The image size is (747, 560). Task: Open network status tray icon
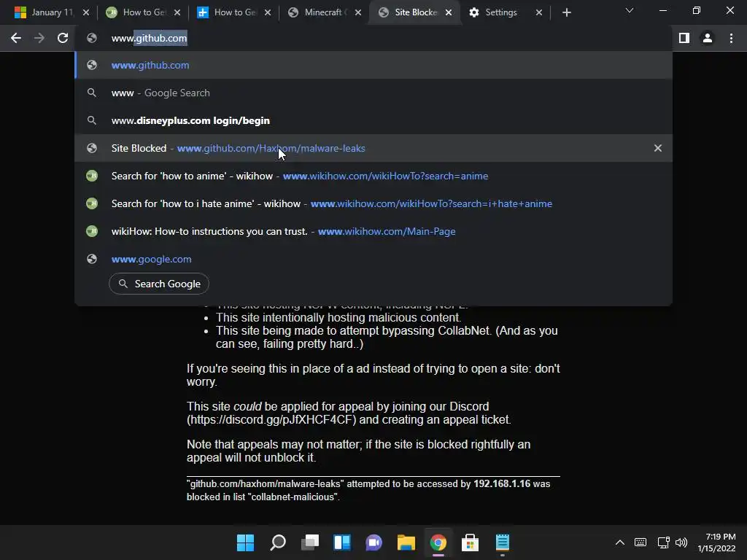pyautogui.click(x=663, y=542)
